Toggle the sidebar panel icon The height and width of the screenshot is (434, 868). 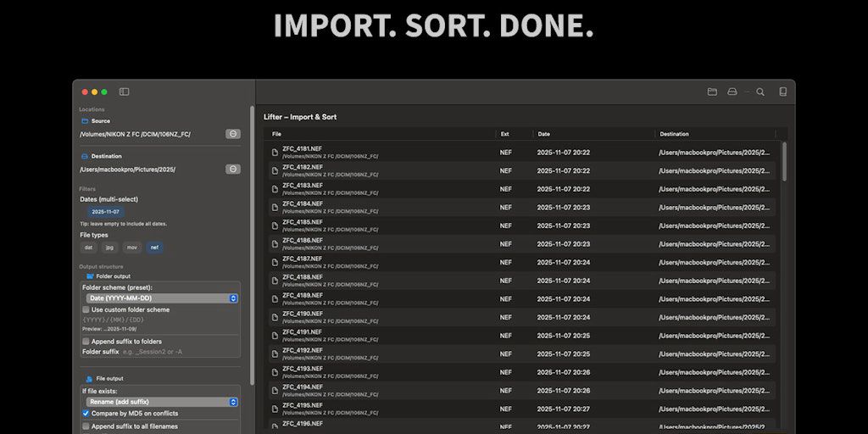pyautogui.click(x=124, y=92)
